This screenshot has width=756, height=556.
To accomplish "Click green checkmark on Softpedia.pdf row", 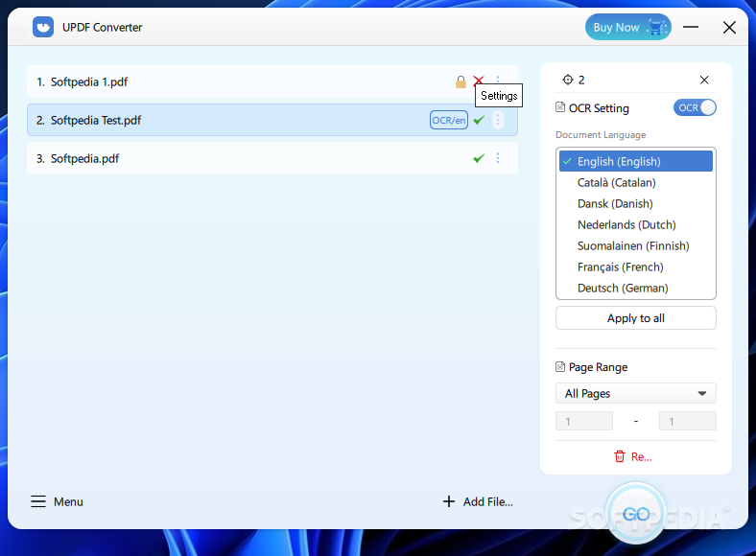I will click(479, 158).
